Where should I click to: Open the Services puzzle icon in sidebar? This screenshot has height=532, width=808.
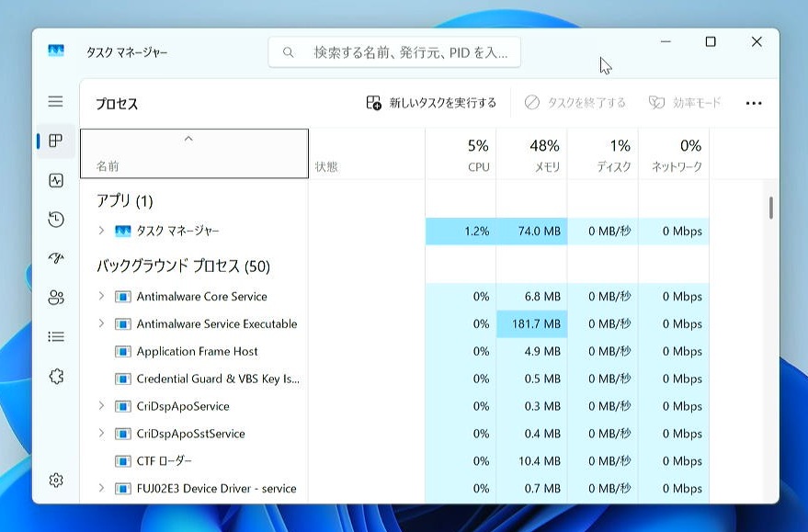pyautogui.click(x=56, y=377)
